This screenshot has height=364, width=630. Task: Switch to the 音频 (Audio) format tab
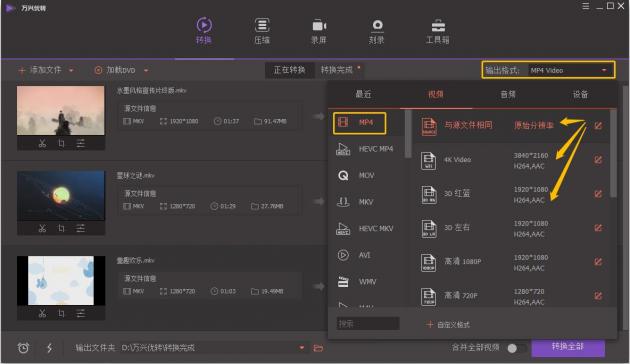click(508, 94)
